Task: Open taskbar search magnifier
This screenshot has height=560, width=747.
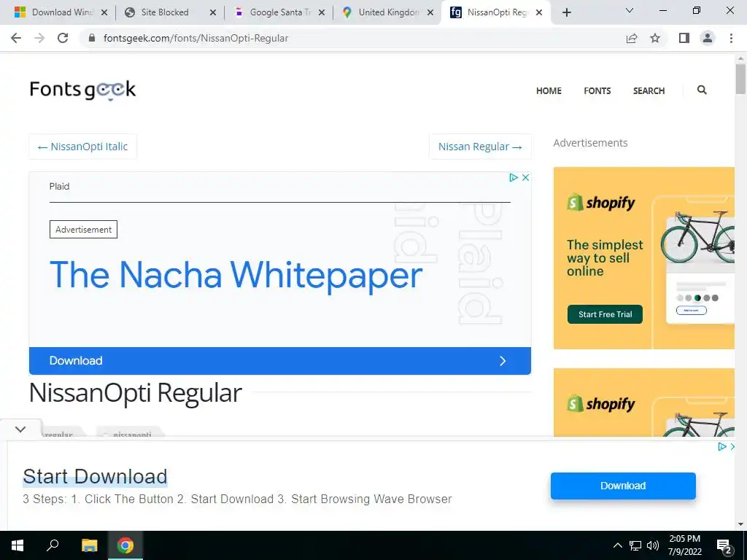Action: [x=53, y=545]
